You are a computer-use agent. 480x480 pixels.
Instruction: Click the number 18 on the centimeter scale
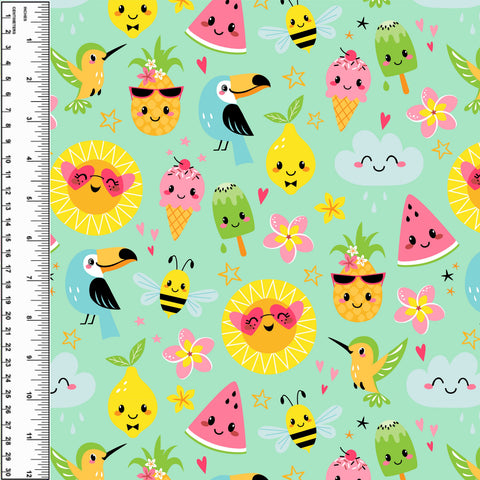(x=8, y=285)
